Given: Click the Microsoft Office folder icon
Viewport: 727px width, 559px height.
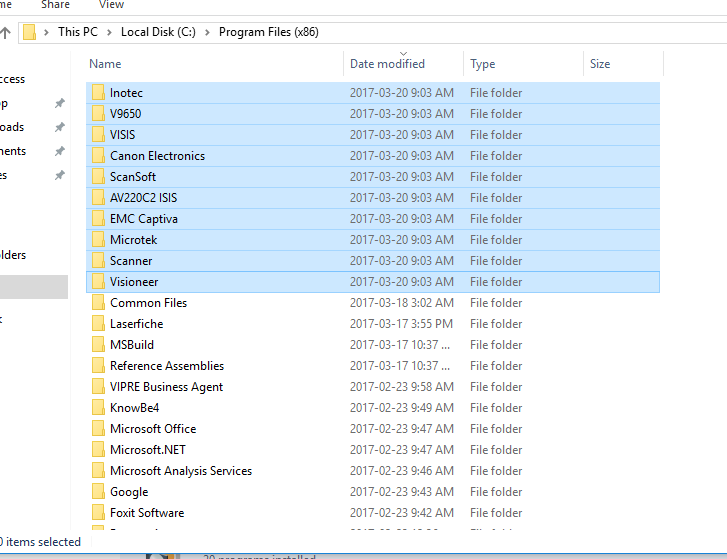Looking at the screenshot, I should pos(98,429).
